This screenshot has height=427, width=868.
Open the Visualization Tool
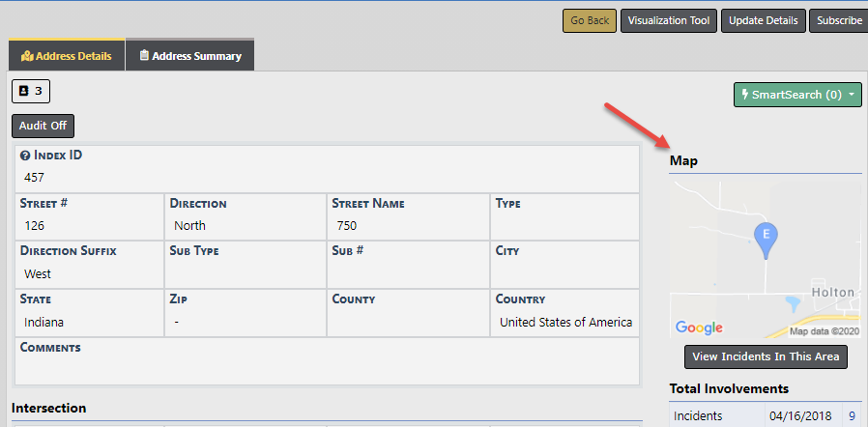tap(668, 20)
